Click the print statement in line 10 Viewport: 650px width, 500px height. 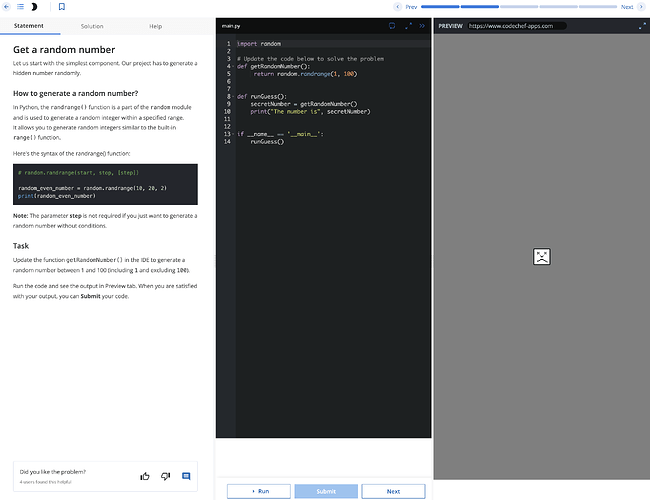coord(310,112)
